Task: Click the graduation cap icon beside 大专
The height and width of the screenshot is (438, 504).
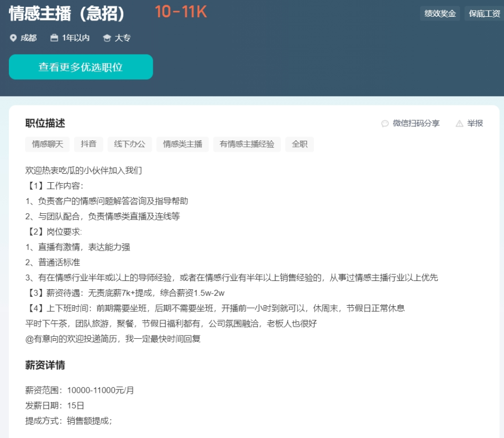Action: [107, 38]
